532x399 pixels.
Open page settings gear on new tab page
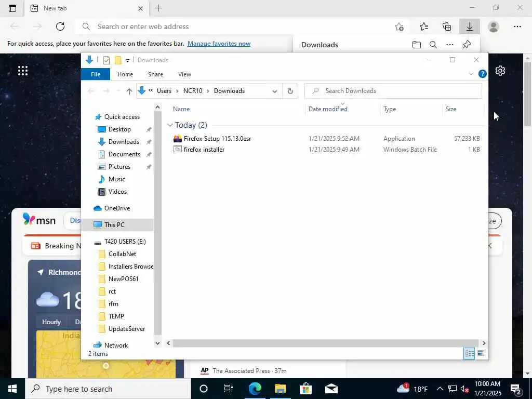(500, 71)
